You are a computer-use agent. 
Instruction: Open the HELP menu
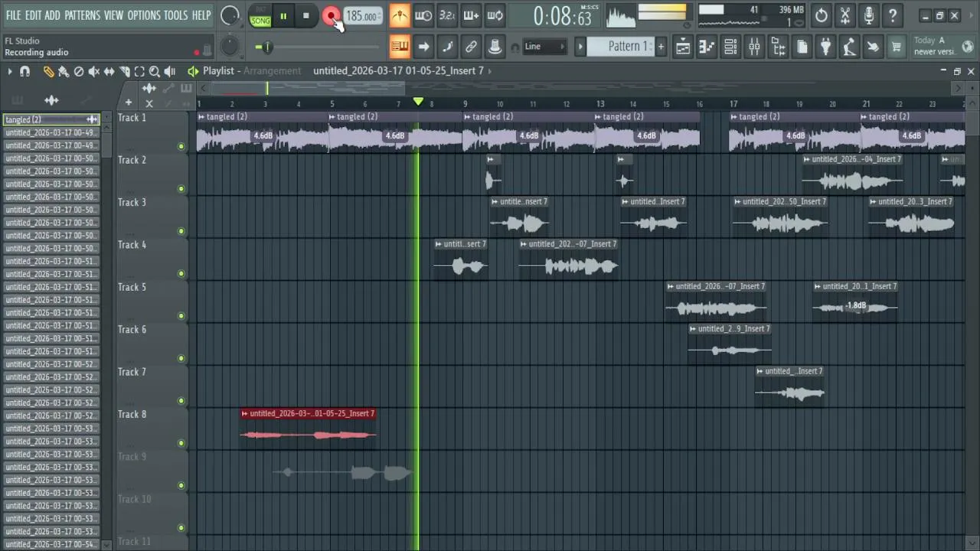click(201, 15)
